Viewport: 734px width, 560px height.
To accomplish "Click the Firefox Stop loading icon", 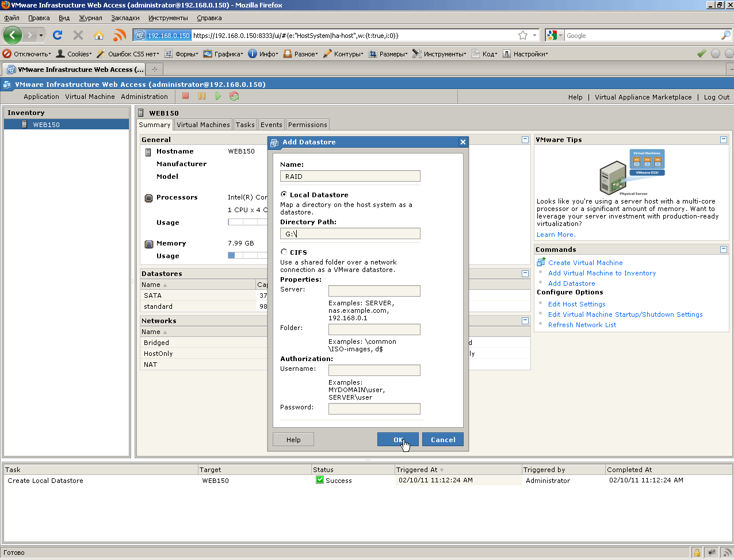I will tap(78, 35).
